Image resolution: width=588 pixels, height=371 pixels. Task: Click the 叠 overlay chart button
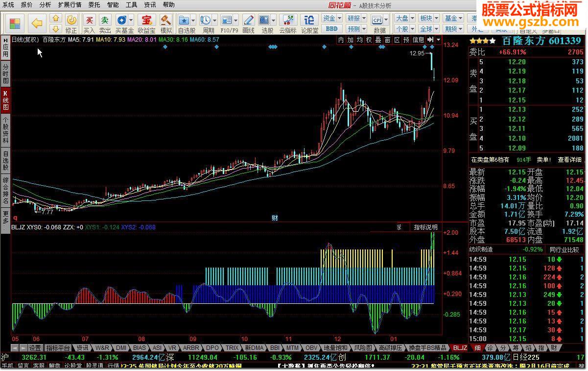[377, 40]
